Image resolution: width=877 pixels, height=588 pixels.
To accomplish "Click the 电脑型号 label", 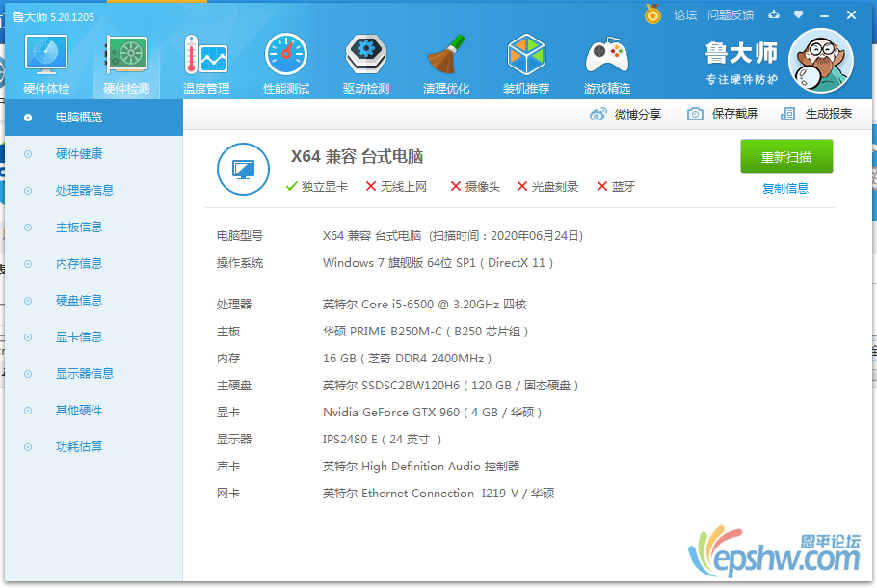I will point(240,236).
